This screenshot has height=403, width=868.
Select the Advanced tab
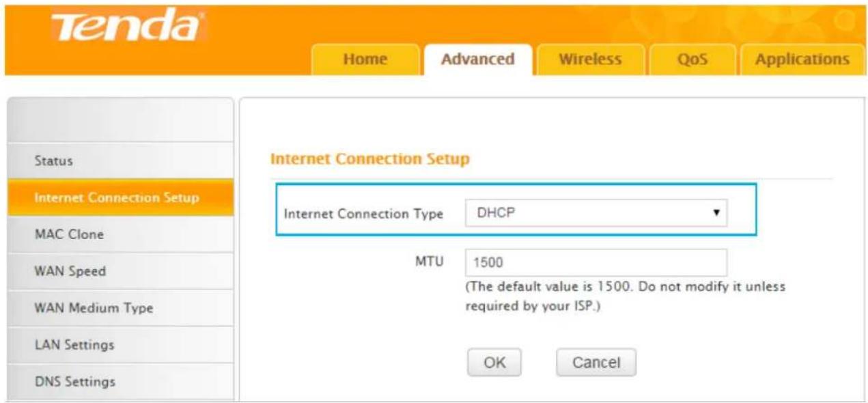click(x=477, y=59)
